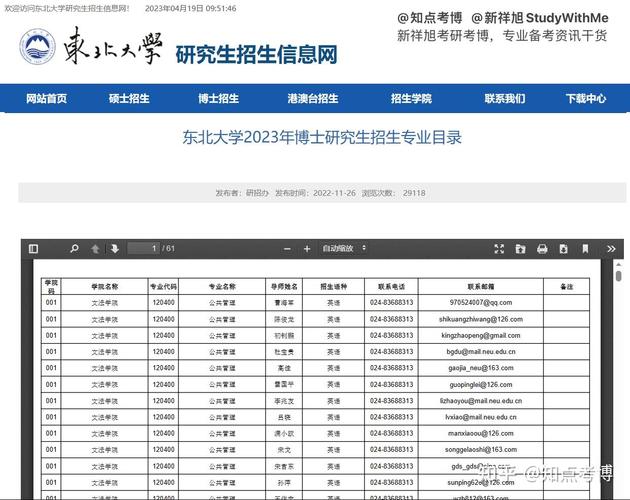Click the 联系电话 column header

pos(391,287)
